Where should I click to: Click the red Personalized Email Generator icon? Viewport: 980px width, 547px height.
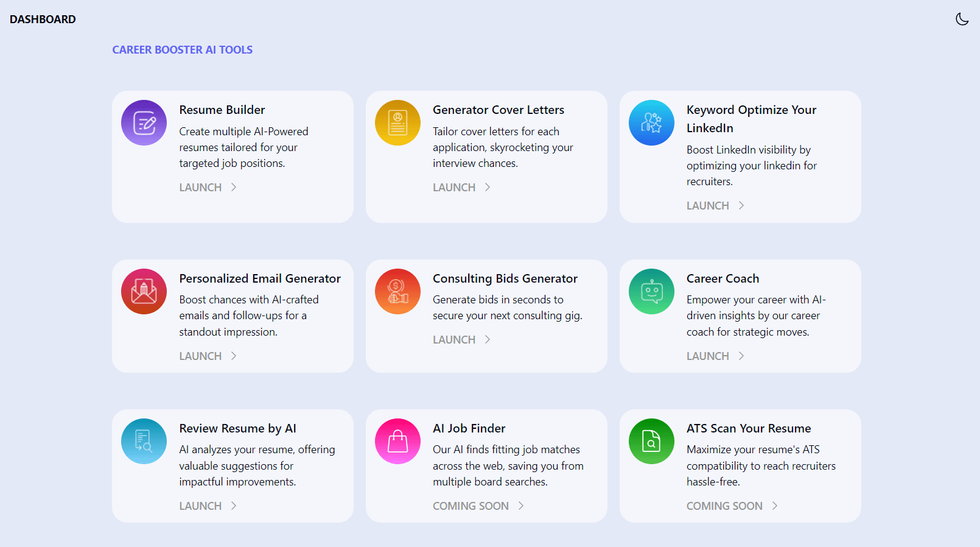(144, 292)
